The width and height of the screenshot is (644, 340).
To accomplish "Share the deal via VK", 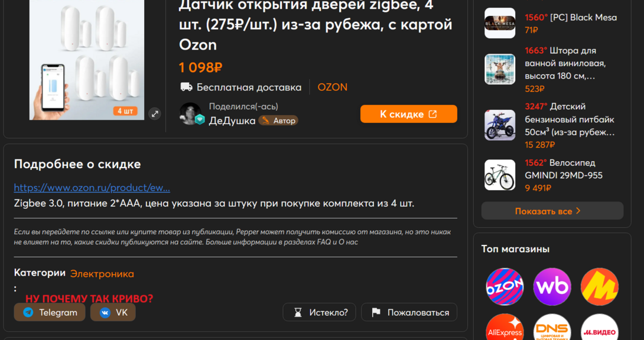I will point(113,312).
